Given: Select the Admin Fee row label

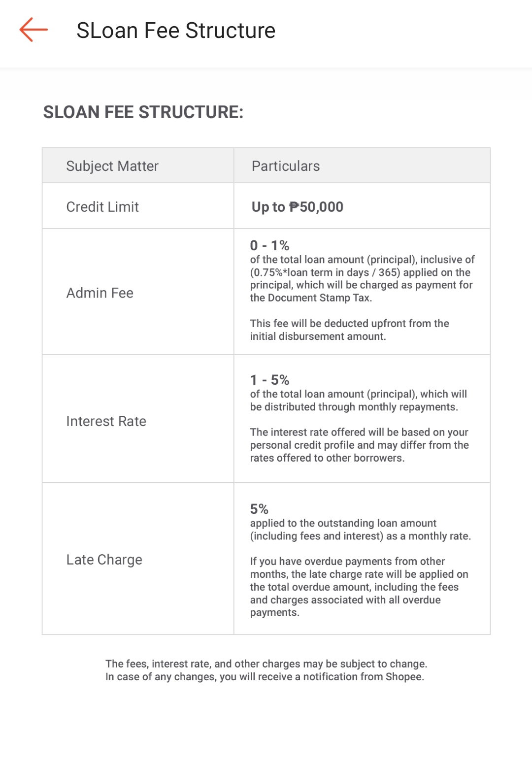Looking at the screenshot, I should (x=100, y=293).
